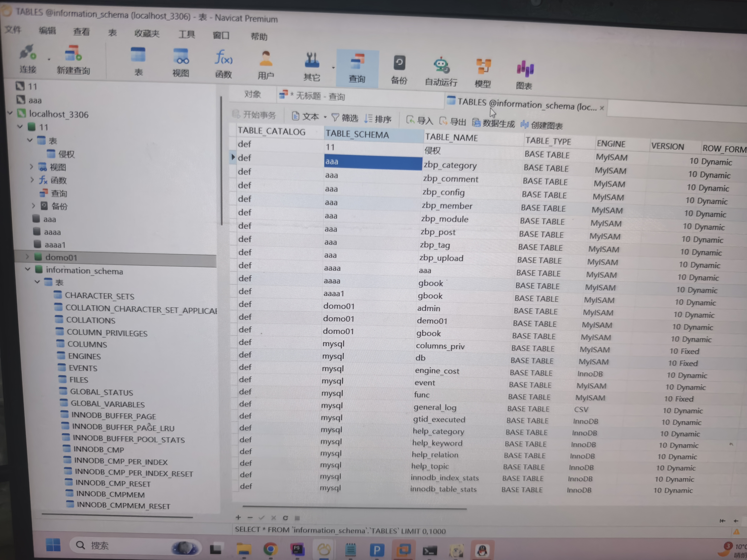Collapse the localhost_3306 connection node
747x560 pixels.
point(10,113)
